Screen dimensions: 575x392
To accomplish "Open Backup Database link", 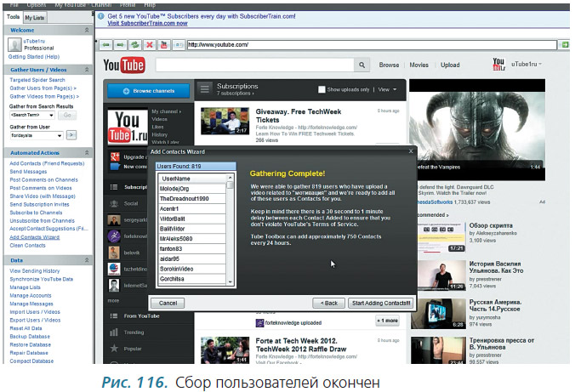I will pyautogui.click(x=30, y=337).
